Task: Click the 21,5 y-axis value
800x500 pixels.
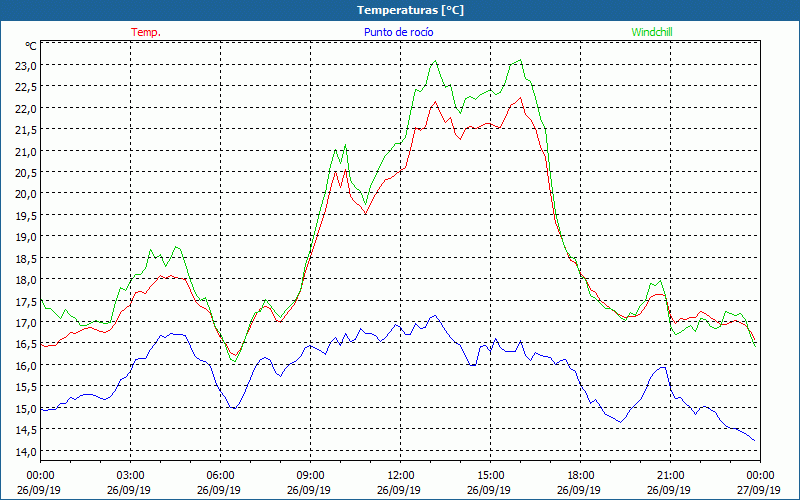Action: click(x=26, y=130)
